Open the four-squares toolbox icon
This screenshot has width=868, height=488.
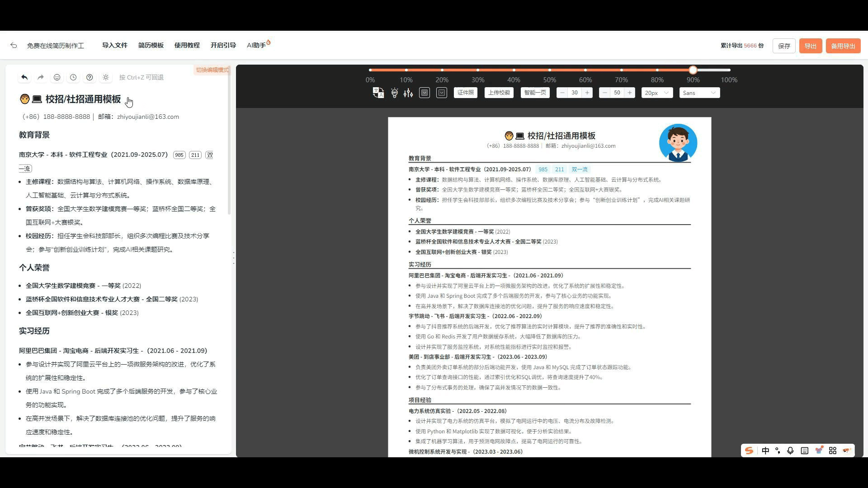(x=833, y=451)
